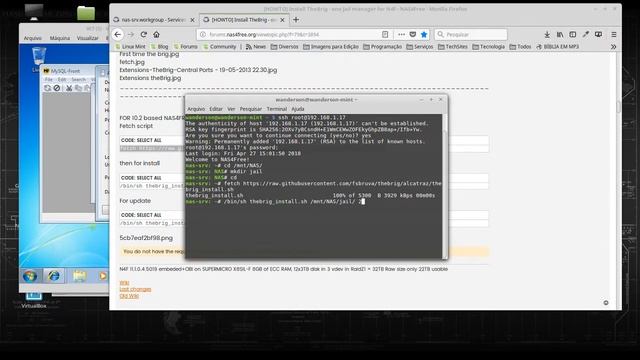Select the HOWTO Install TheBrig tab
The width and height of the screenshot is (640, 360).
(244, 20)
